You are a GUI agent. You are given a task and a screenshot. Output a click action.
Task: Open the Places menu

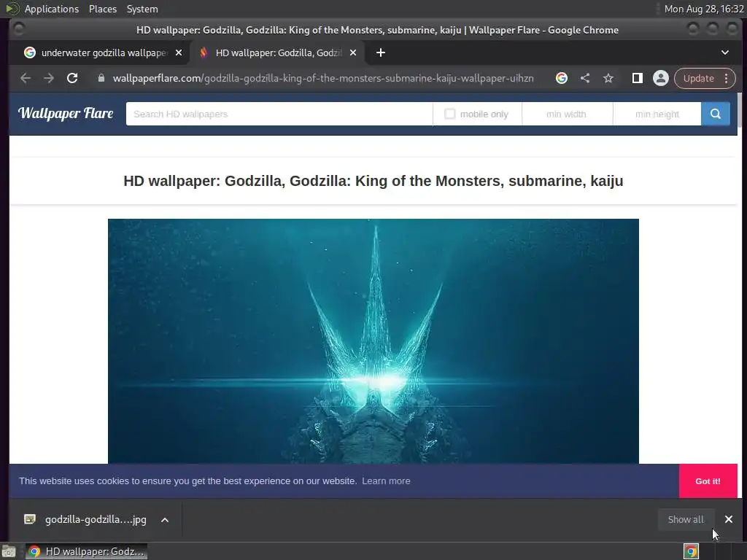click(x=103, y=9)
